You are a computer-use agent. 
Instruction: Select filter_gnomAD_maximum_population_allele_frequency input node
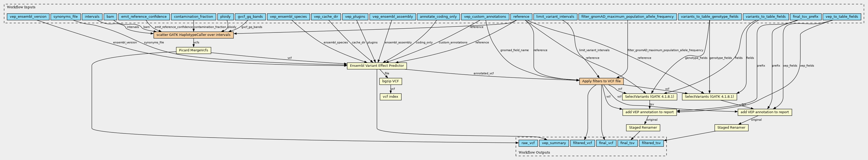point(627,17)
